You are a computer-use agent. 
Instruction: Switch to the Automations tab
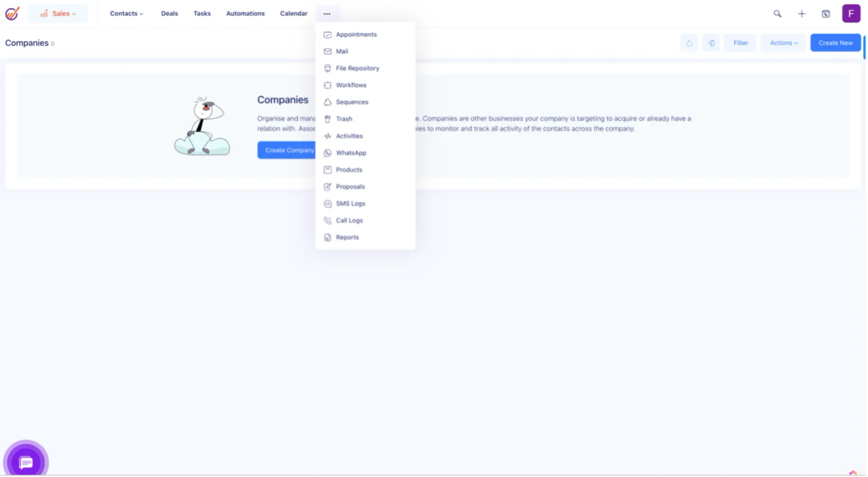pyautogui.click(x=245, y=13)
